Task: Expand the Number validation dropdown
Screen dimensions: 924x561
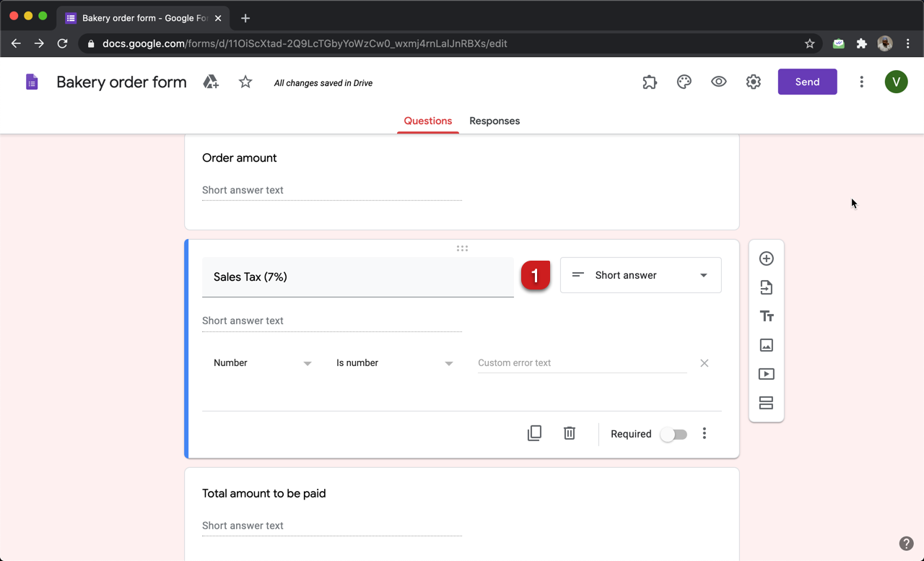Action: [x=262, y=363]
